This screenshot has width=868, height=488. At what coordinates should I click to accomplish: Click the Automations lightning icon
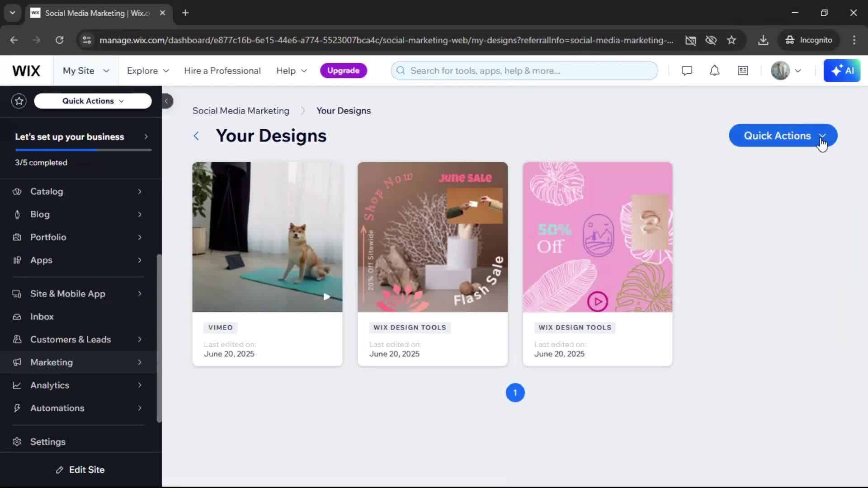17,408
